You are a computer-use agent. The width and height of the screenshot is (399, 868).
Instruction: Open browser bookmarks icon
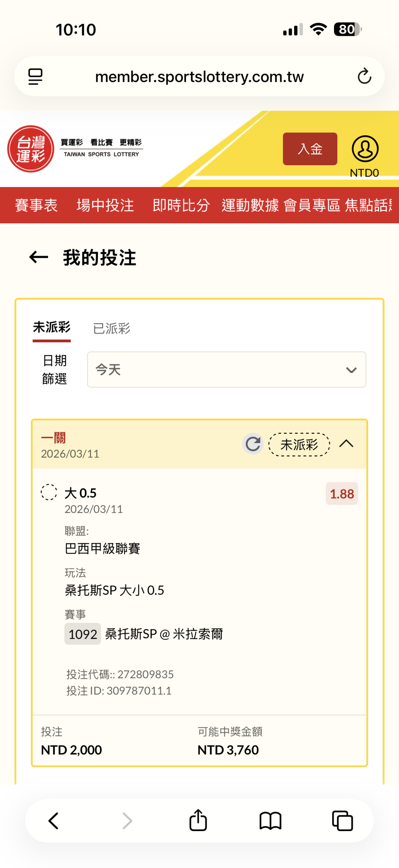point(270,821)
